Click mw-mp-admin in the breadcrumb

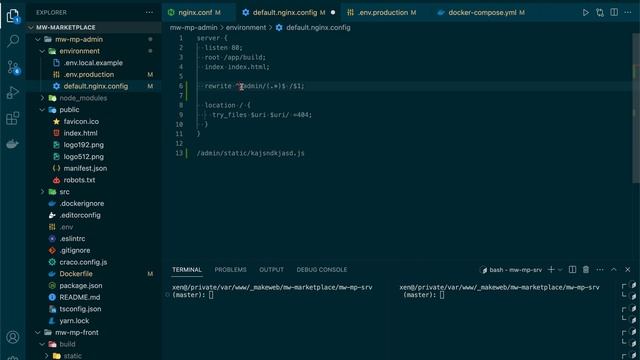193,28
